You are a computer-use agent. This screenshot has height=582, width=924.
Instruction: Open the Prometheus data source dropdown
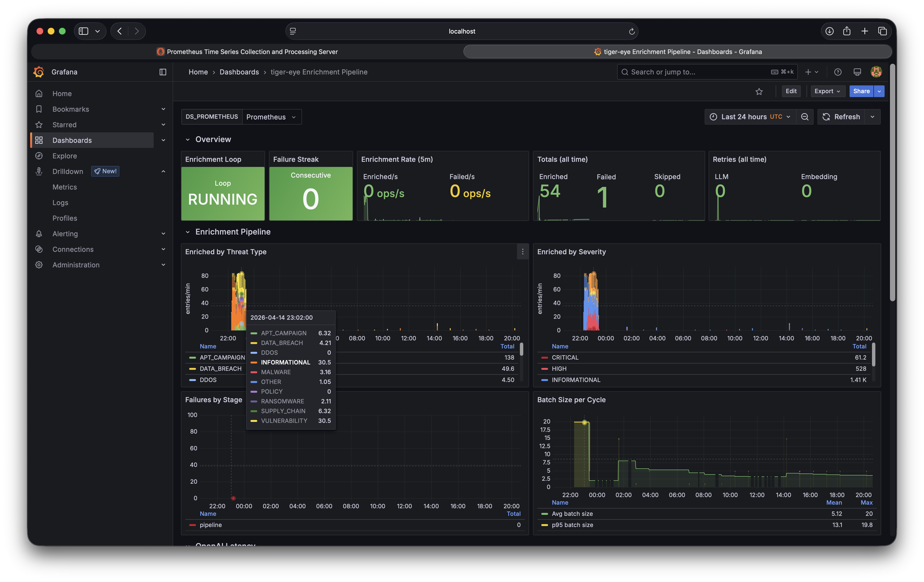[271, 117]
